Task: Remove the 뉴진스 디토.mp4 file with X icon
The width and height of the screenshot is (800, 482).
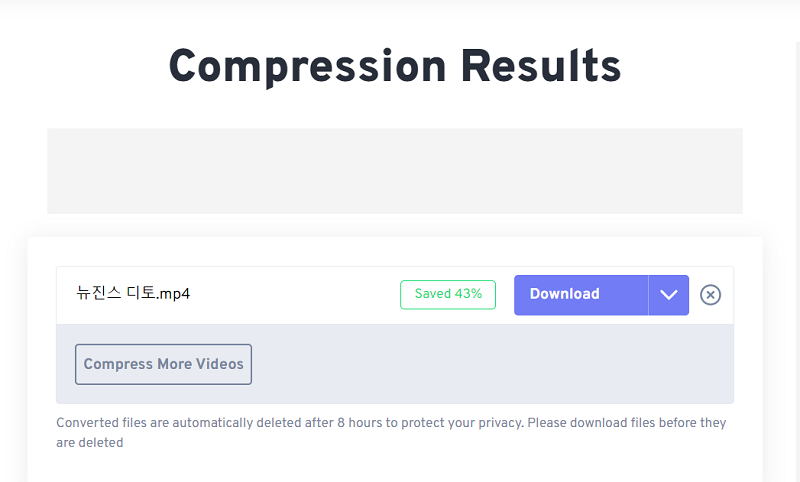Action: pos(710,295)
